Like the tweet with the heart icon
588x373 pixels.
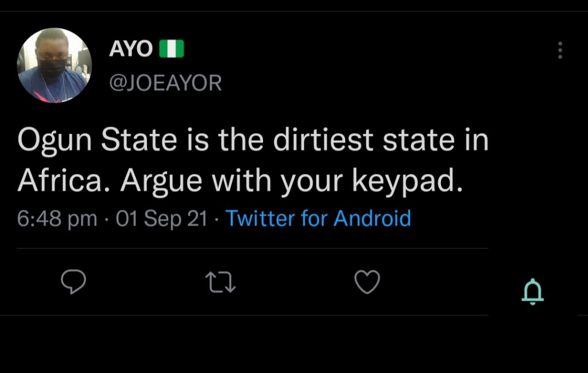click(367, 282)
